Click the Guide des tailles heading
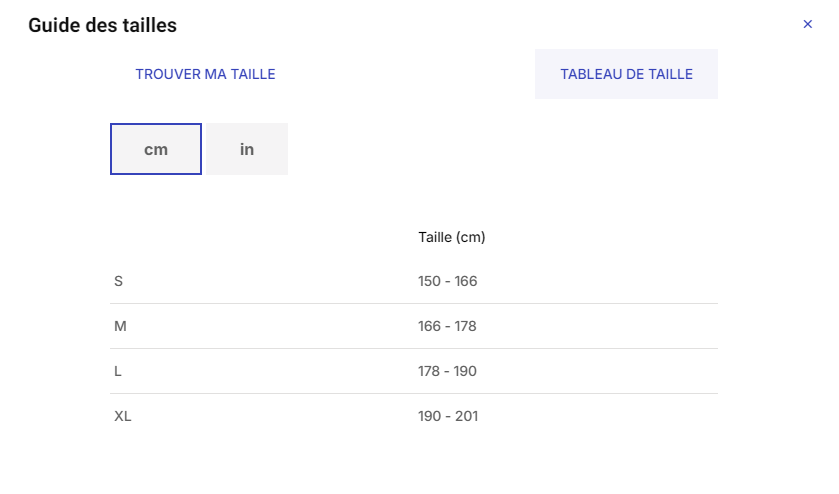 point(102,26)
